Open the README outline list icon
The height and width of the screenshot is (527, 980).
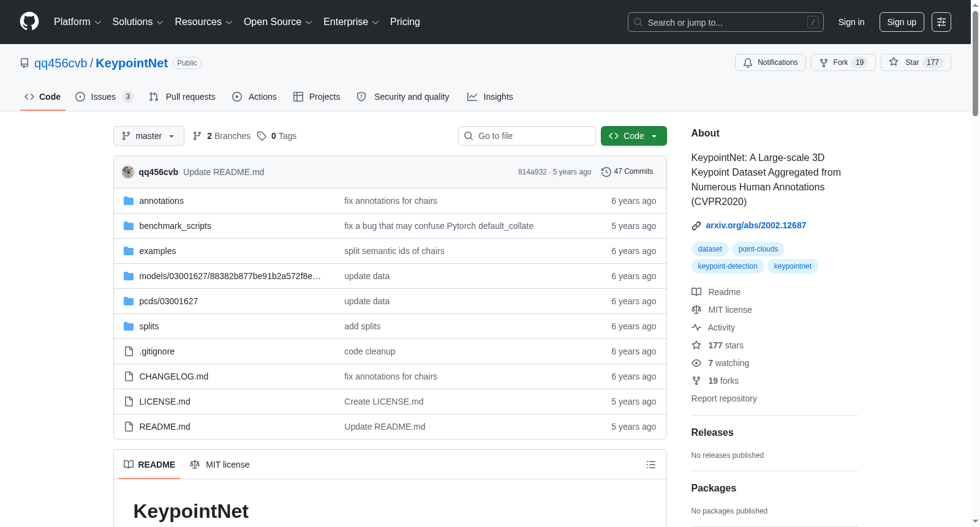click(651, 465)
